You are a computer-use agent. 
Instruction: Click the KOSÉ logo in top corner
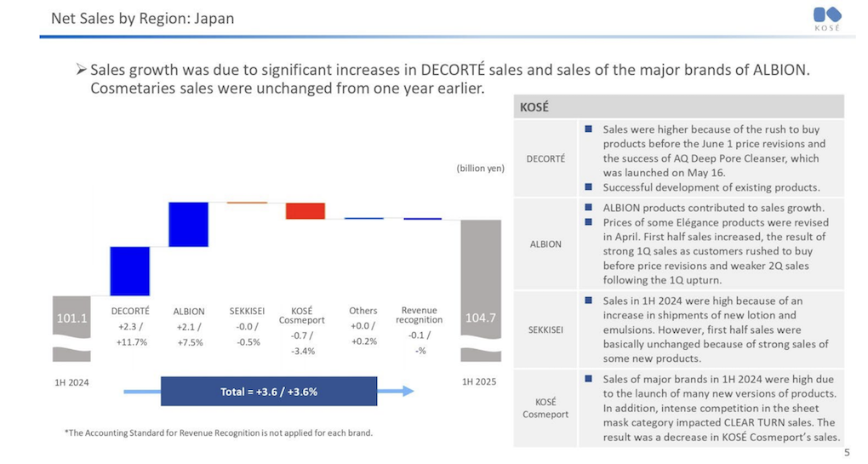(x=827, y=19)
